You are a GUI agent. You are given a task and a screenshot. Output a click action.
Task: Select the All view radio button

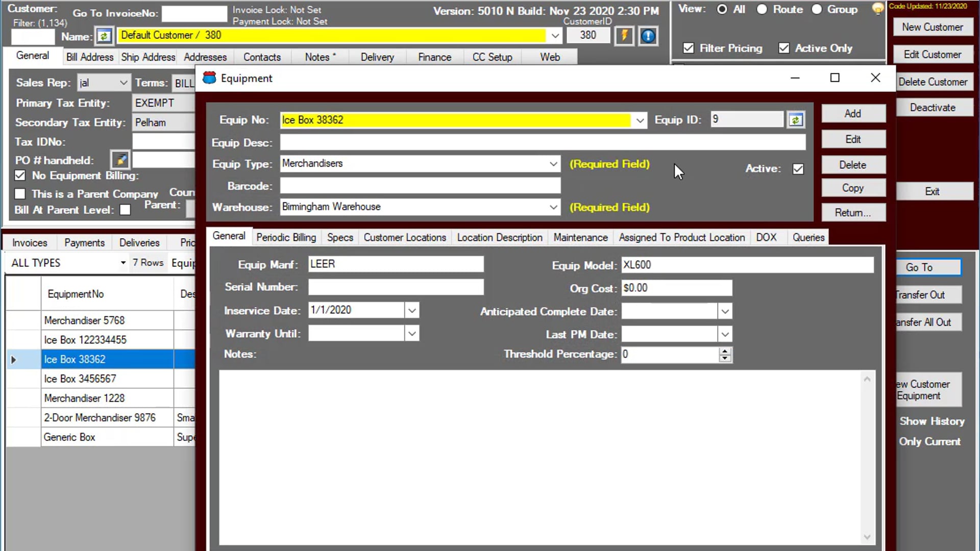(x=722, y=9)
